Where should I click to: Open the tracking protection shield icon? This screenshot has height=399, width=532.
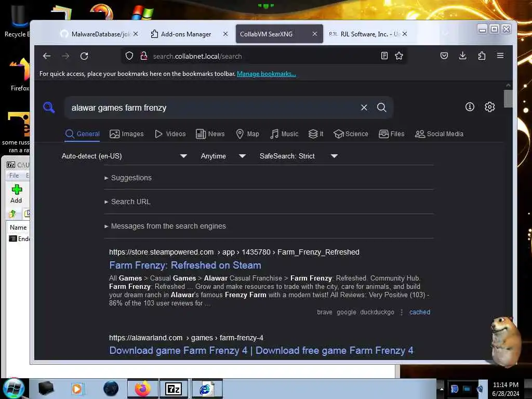(x=129, y=56)
